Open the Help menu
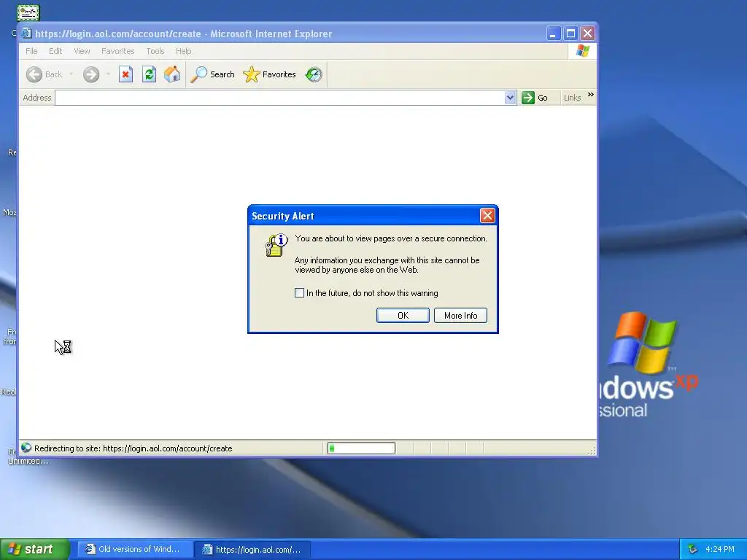Screen dimensions: 747x560 (183, 51)
